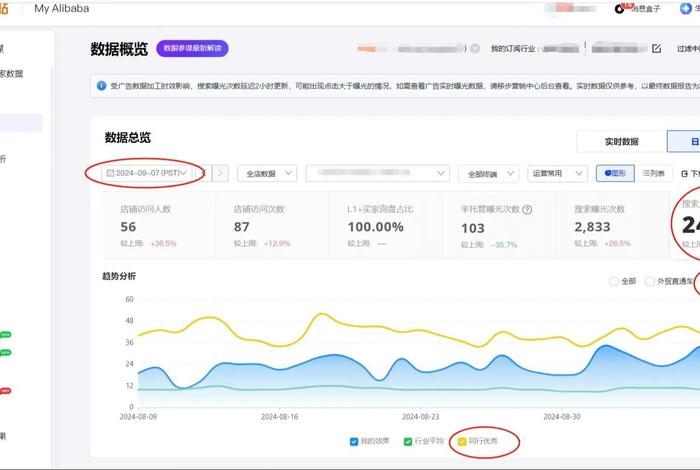Toggle 我的效果 legend checkbox
The width and height of the screenshot is (700, 470).
[x=354, y=441]
